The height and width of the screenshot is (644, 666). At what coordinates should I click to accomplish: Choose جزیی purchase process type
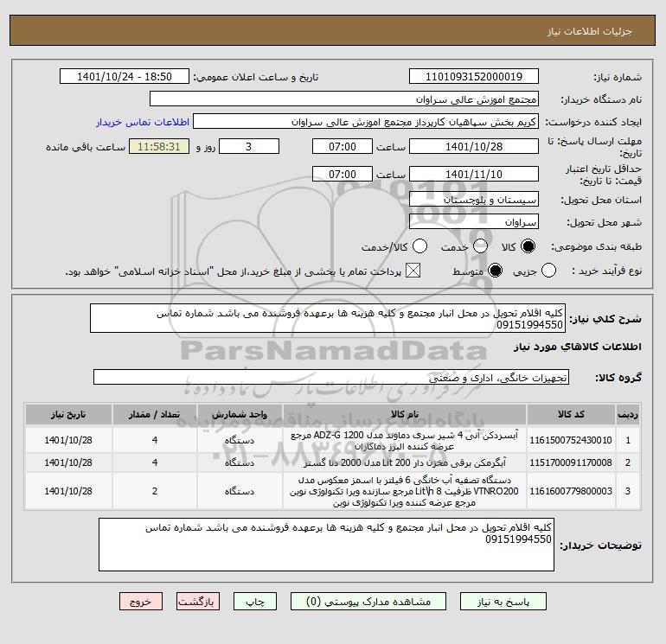point(548,271)
